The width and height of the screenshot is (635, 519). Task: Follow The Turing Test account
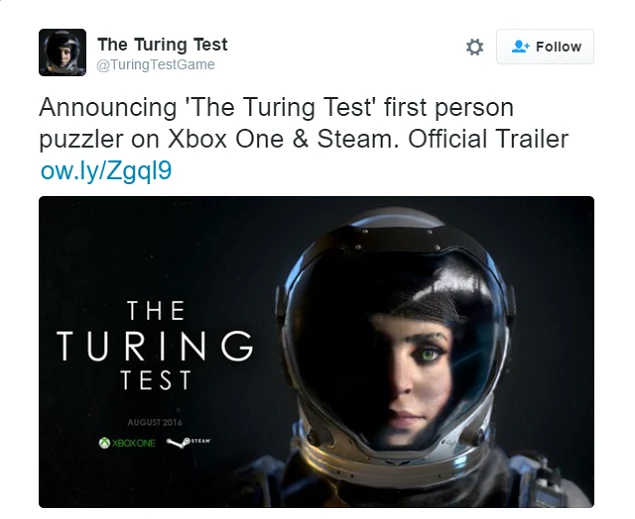click(545, 47)
